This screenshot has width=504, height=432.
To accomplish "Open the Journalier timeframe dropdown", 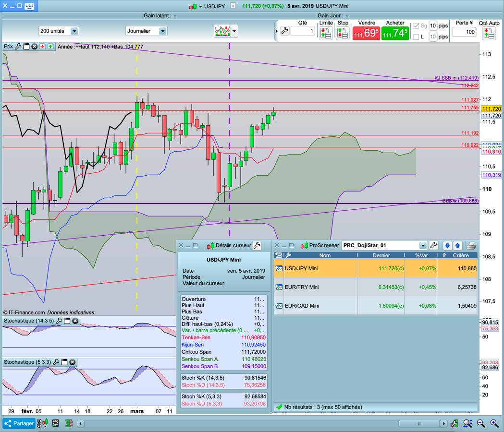I will tap(162, 31).
